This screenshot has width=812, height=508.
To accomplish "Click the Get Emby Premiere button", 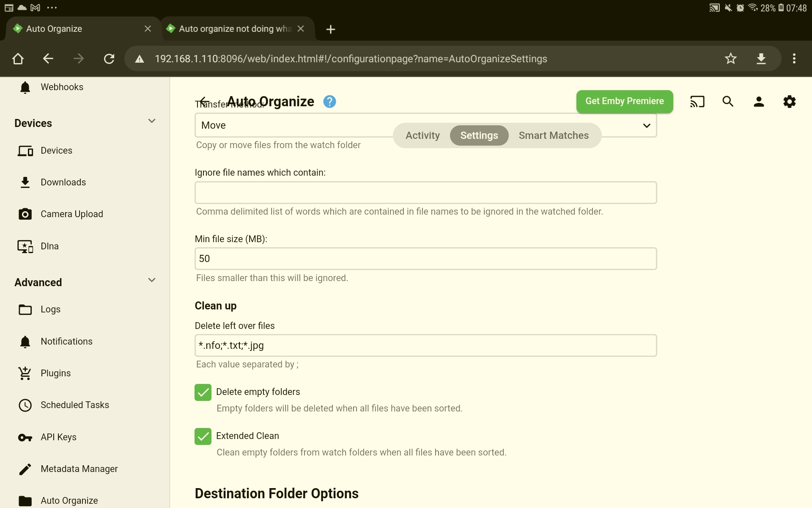I will pyautogui.click(x=624, y=102).
